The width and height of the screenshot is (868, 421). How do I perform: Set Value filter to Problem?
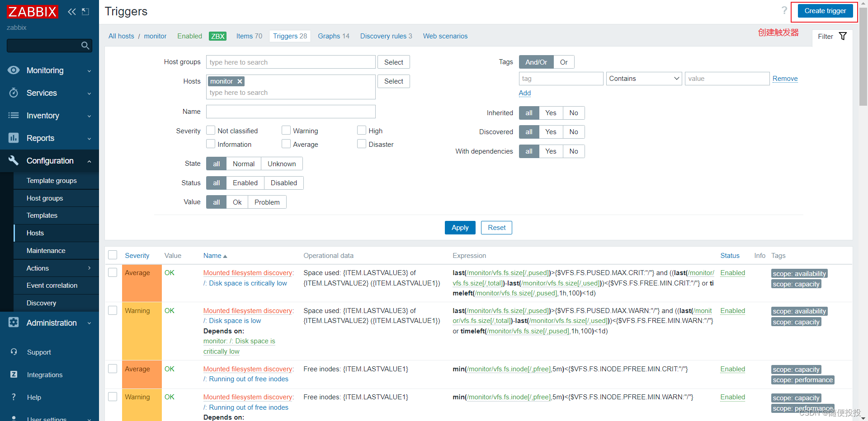[267, 202]
